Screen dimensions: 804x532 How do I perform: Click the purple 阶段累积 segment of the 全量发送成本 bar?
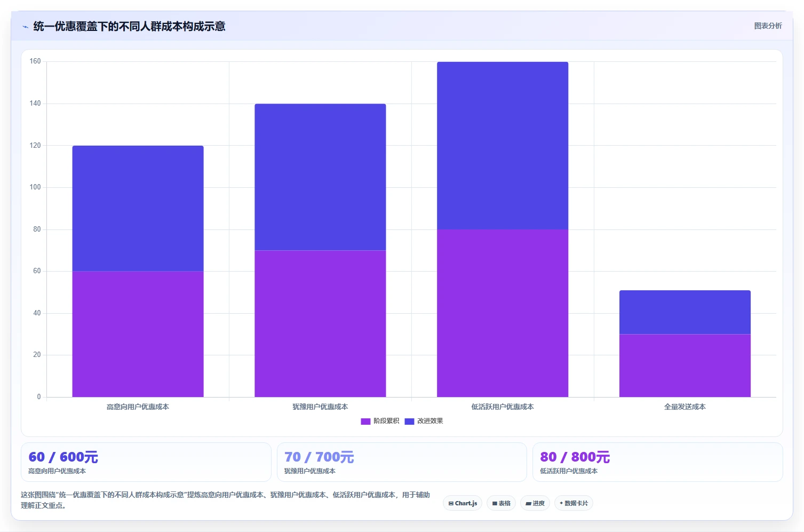click(x=685, y=366)
